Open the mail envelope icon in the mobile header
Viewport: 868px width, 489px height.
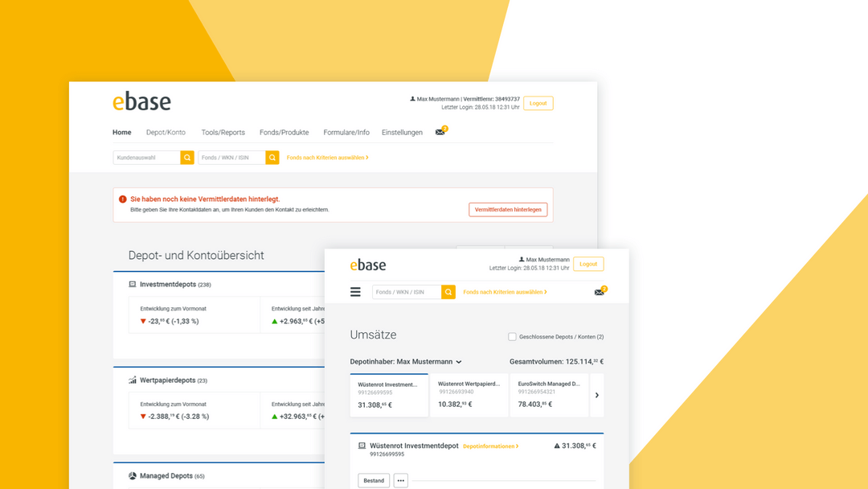point(599,292)
